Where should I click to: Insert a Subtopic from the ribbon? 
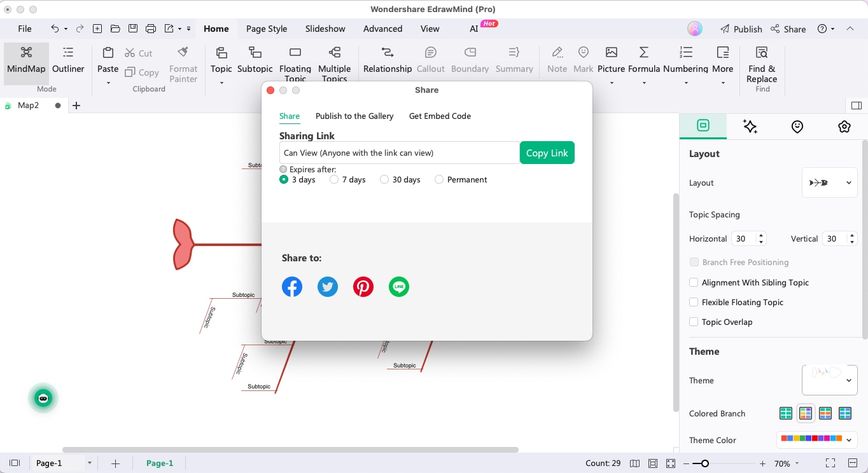tap(255, 60)
